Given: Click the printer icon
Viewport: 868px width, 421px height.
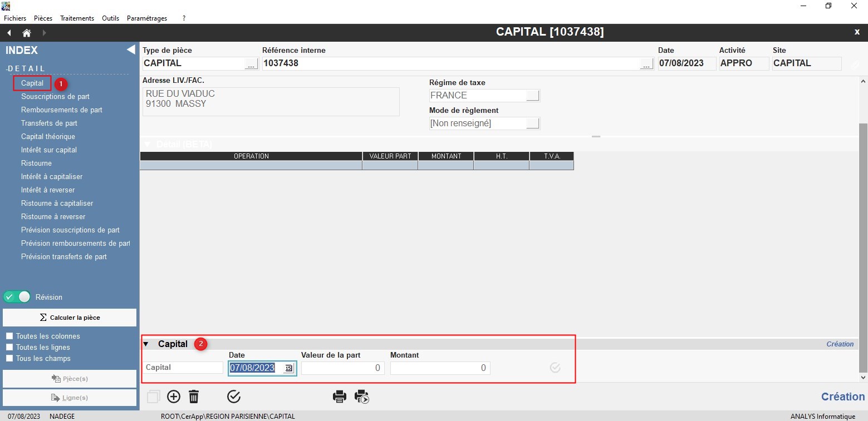Looking at the screenshot, I should (x=339, y=397).
